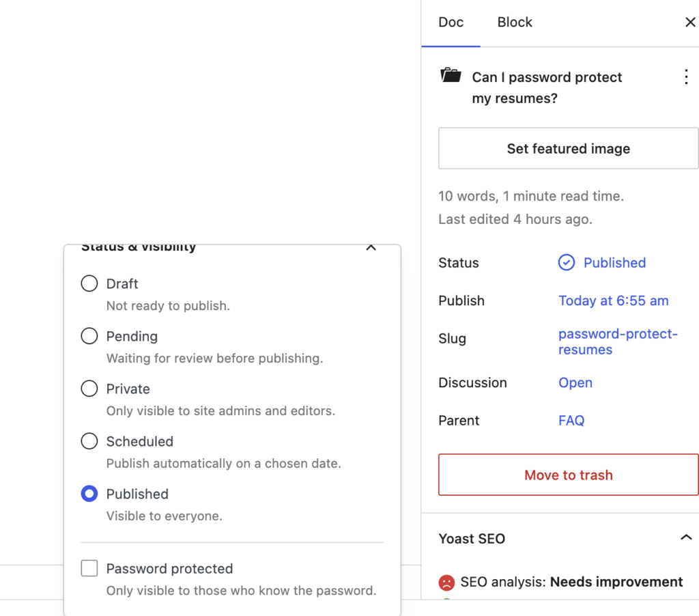Collapse the Status & visibility popover chevron
This screenshot has width=699, height=616.
371,247
